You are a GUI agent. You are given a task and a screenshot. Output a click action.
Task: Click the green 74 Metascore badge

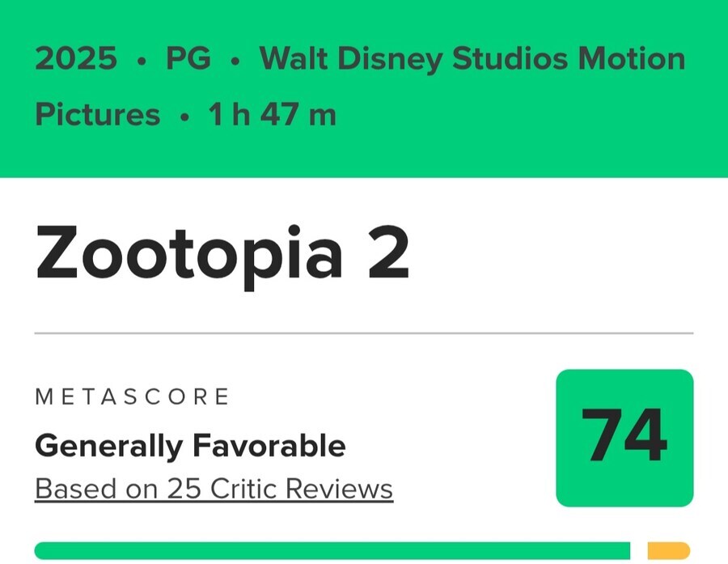pyautogui.click(x=624, y=438)
